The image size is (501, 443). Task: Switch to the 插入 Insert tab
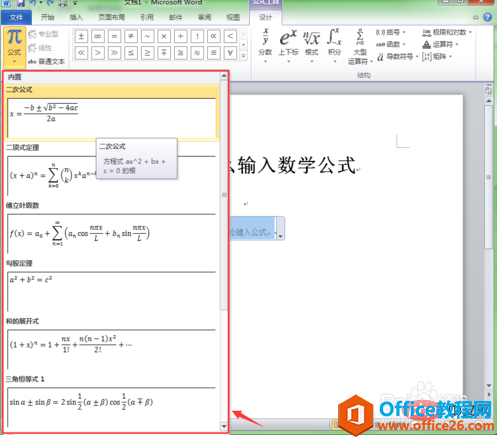(x=76, y=17)
